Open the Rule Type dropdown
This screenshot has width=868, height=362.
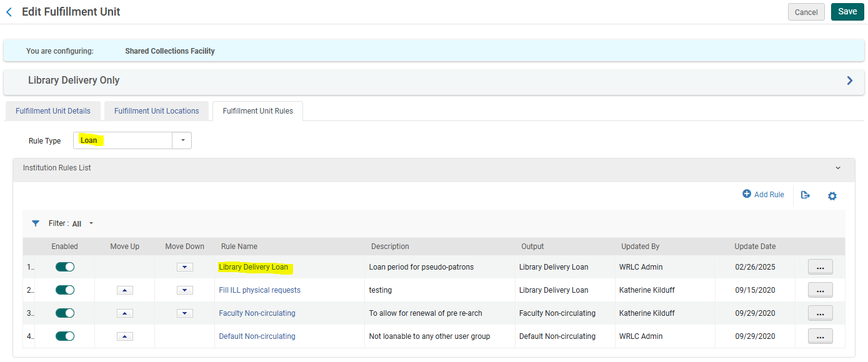(182, 140)
